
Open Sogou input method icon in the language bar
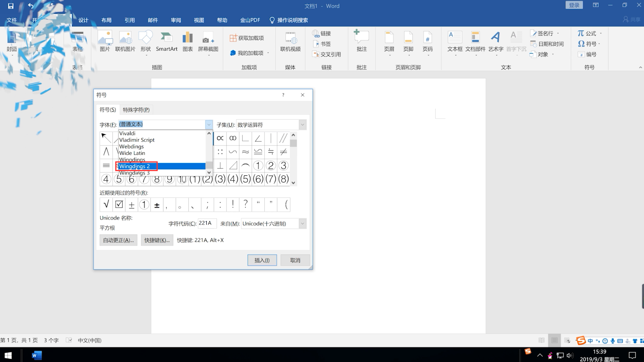click(x=581, y=341)
